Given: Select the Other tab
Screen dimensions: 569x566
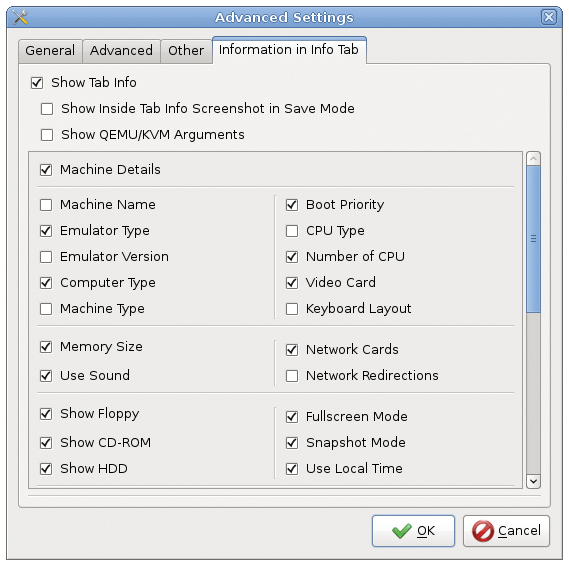Looking at the screenshot, I should click(186, 50).
